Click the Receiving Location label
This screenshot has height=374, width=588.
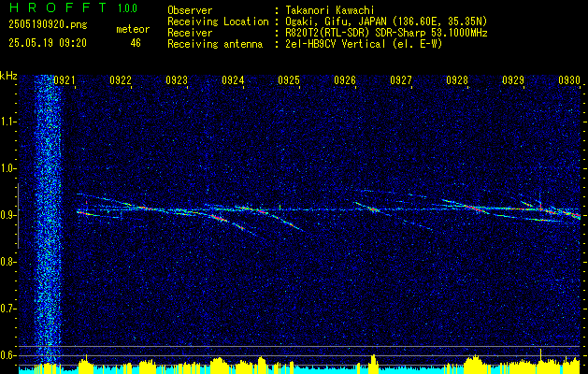(218, 22)
